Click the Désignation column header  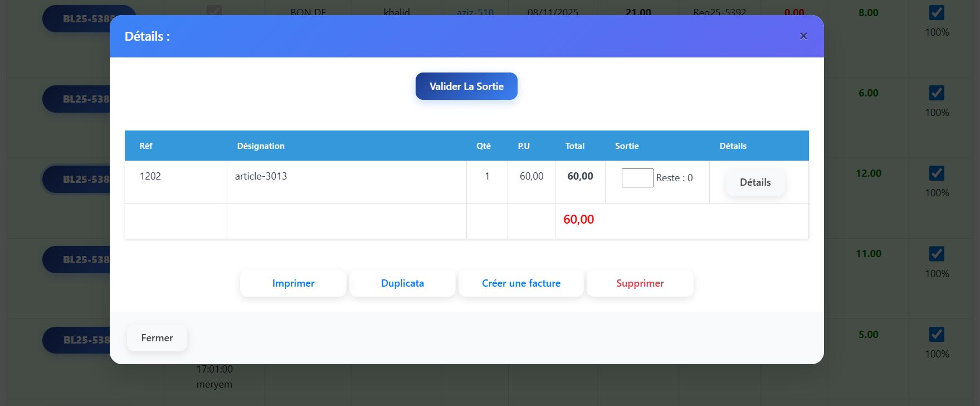pyautogui.click(x=261, y=146)
